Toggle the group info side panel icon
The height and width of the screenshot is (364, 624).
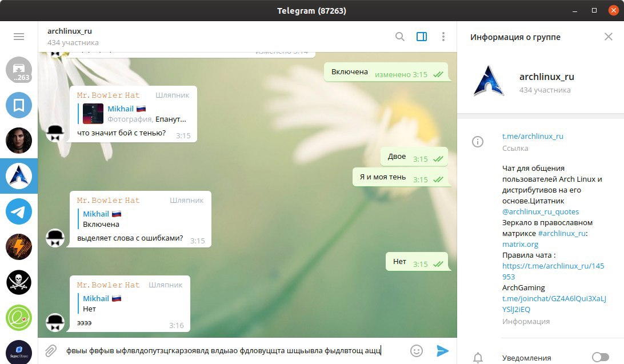pos(422,37)
